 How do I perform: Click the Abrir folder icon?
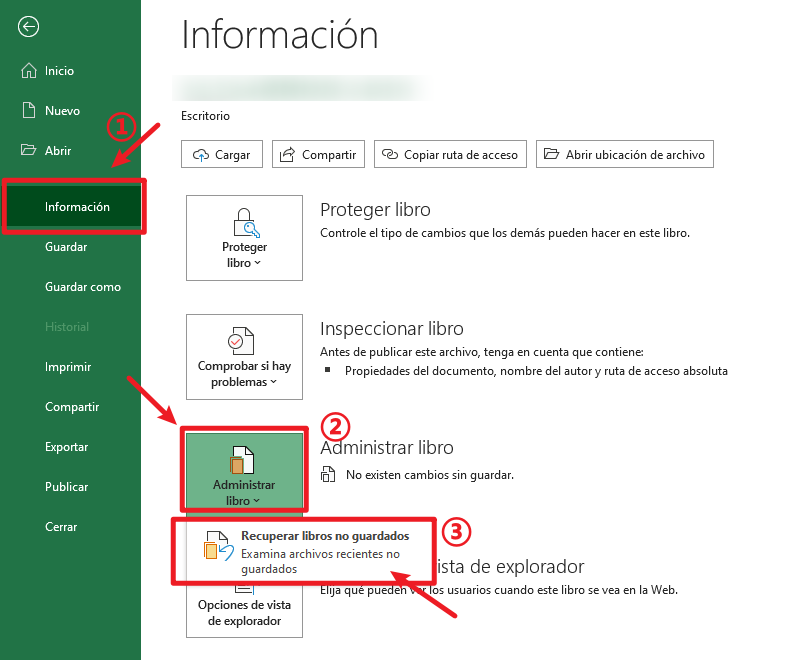click(x=29, y=151)
